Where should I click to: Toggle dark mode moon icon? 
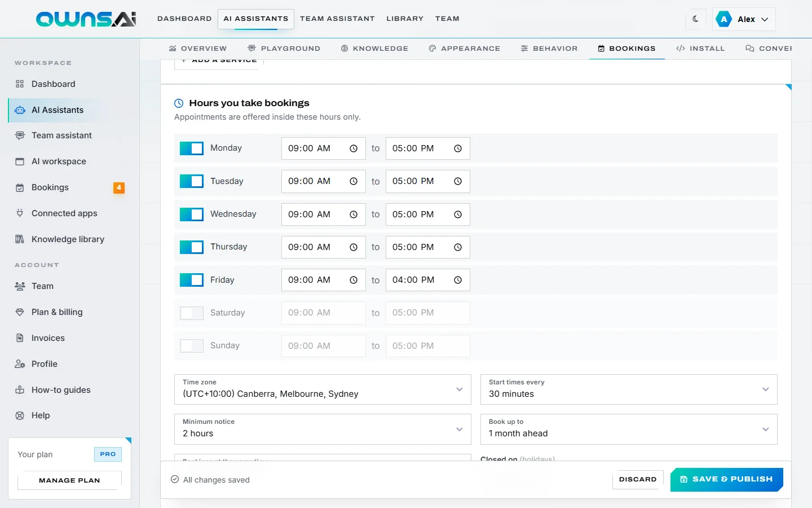point(695,19)
